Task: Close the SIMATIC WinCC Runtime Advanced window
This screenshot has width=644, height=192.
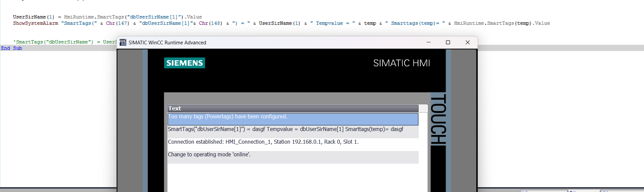Action: pos(468,42)
